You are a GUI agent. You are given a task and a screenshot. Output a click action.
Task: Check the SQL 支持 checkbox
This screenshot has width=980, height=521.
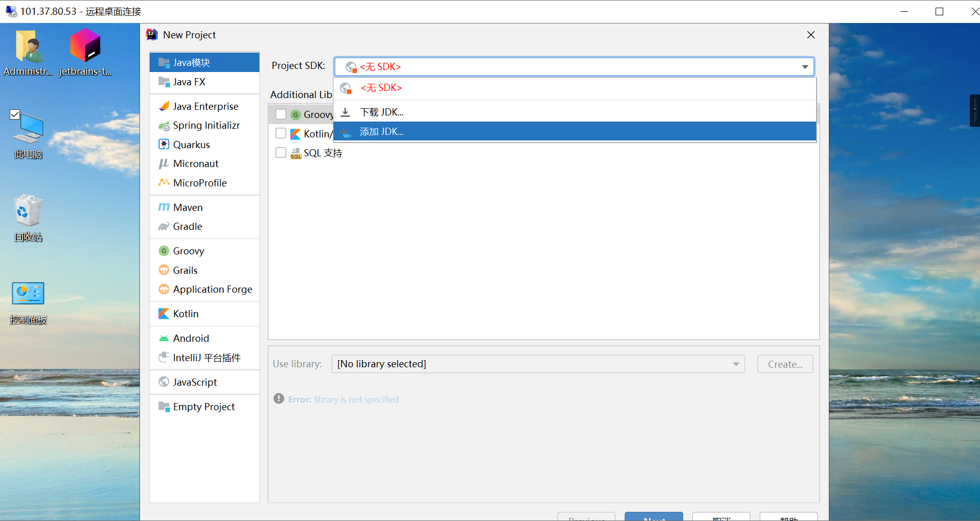(281, 153)
